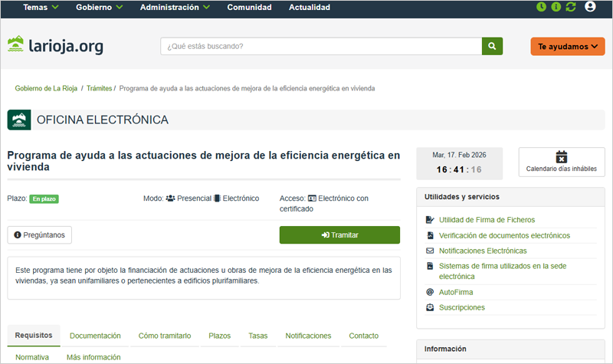The image size is (613, 364).
Task: Expand the Gobierno menu
Action: [100, 7]
